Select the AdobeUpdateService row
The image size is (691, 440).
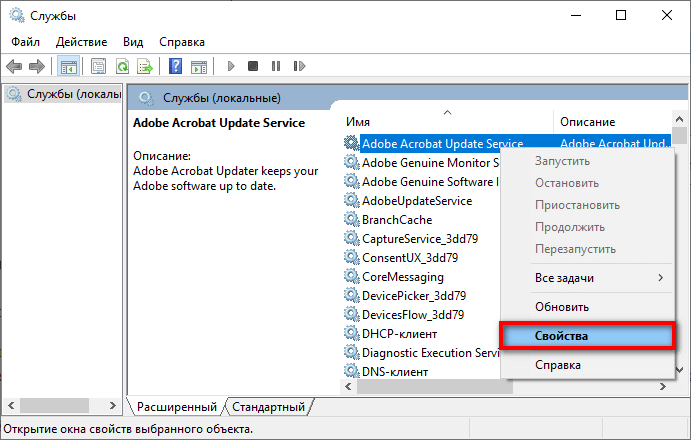(422, 201)
